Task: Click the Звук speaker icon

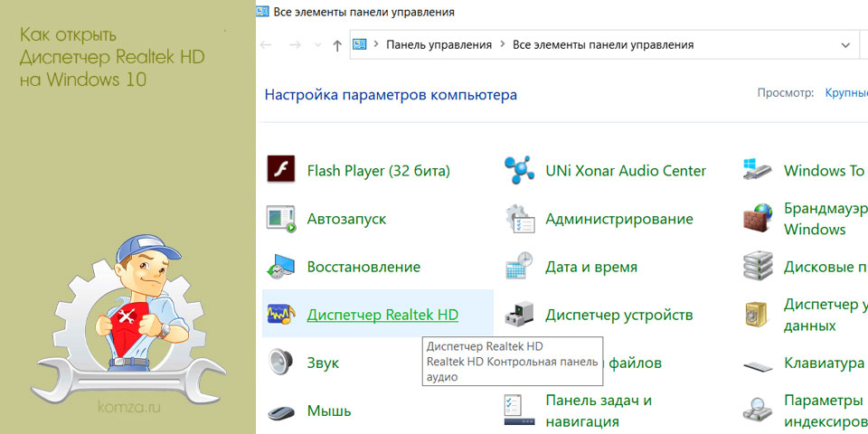Action: [x=280, y=363]
